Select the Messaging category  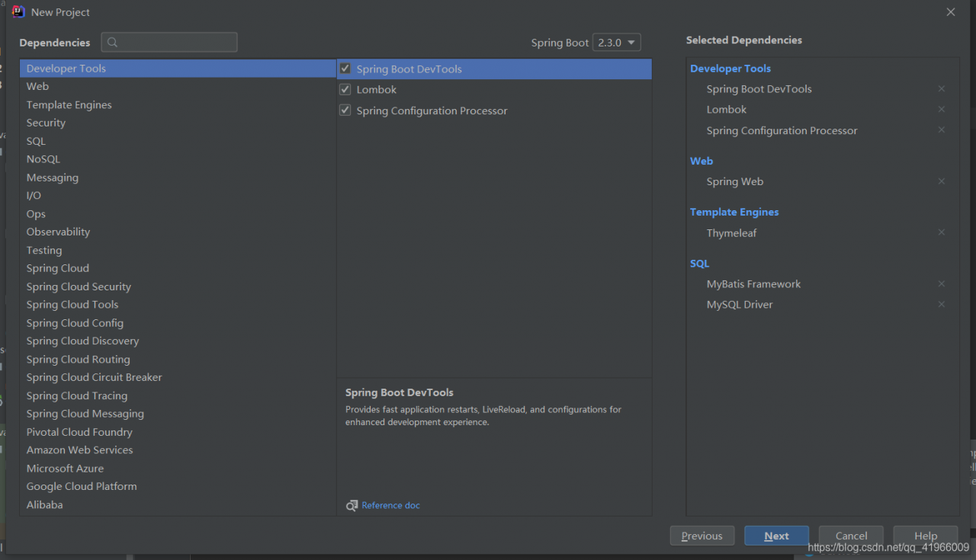point(178,178)
